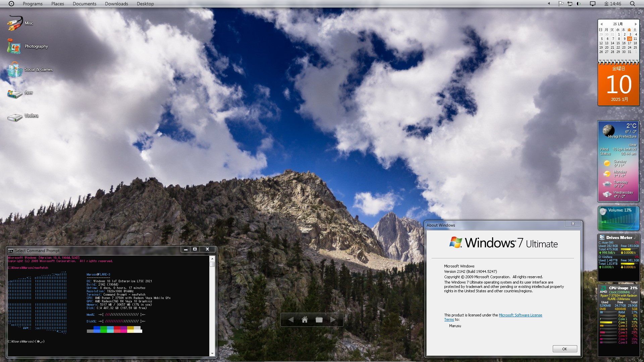Click the previous gadget page arrow
Image resolution: width=644 pixels, height=362 pixels.
point(623,13)
